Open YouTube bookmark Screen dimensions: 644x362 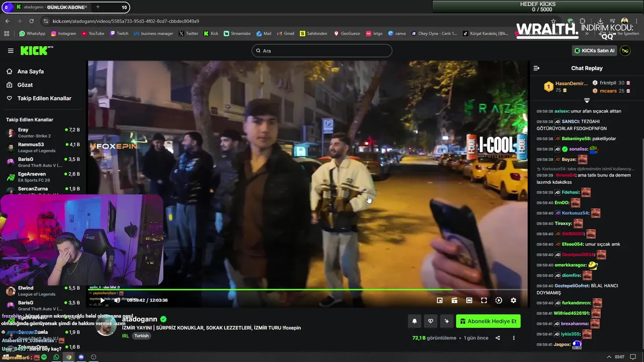[93, 34]
